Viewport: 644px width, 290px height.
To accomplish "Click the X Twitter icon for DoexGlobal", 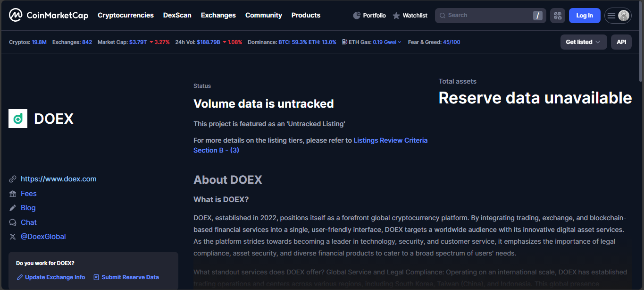I will pyautogui.click(x=13, y=237).
